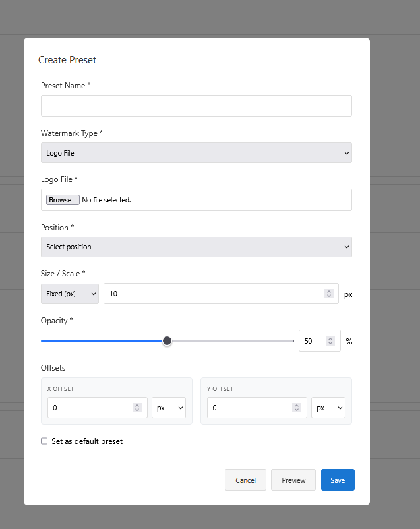Viewport: 420px width, 529px height.
Task: Click the Opacity slider handle
Action: 167,341
